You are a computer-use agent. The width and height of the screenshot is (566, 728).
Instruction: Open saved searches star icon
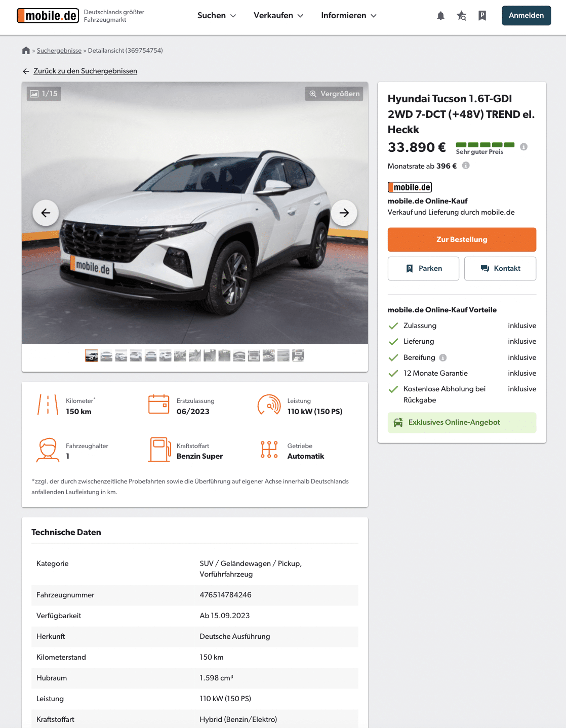click(461, 16)
